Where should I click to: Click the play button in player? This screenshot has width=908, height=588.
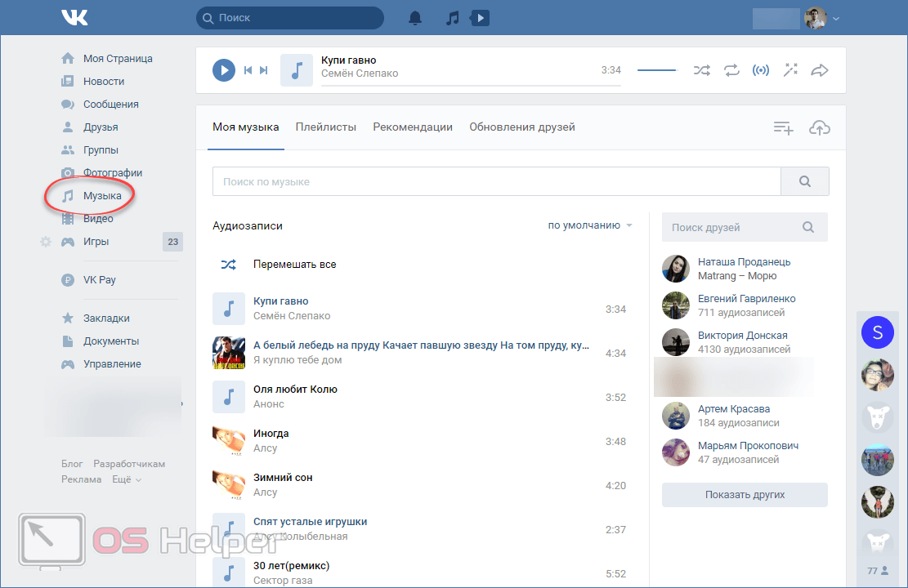click(223, 70)
